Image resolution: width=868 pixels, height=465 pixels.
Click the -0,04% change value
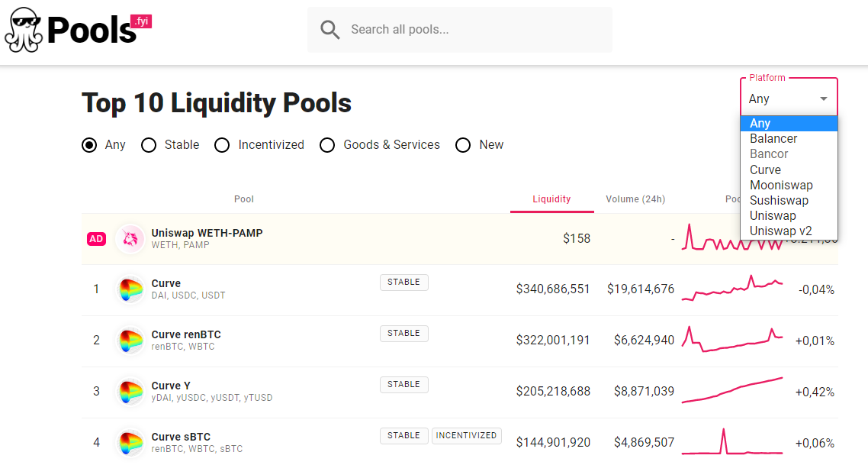point(817,290)
